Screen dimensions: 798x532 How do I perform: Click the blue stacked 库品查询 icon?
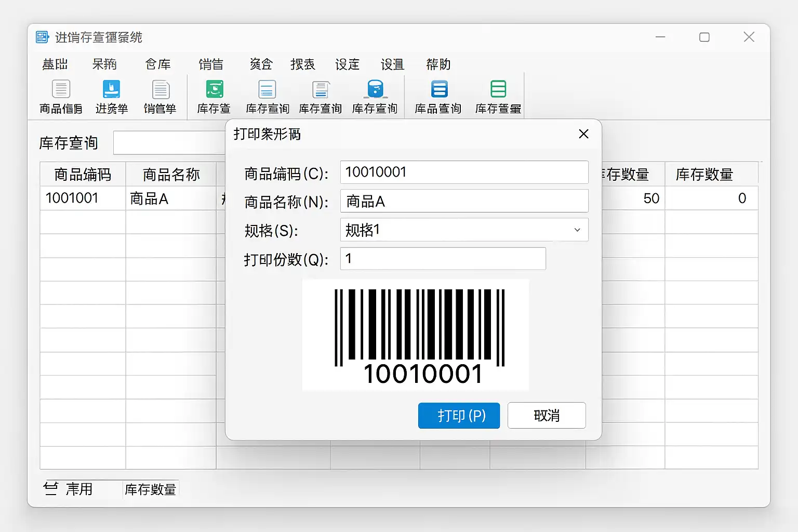(439, 89)
